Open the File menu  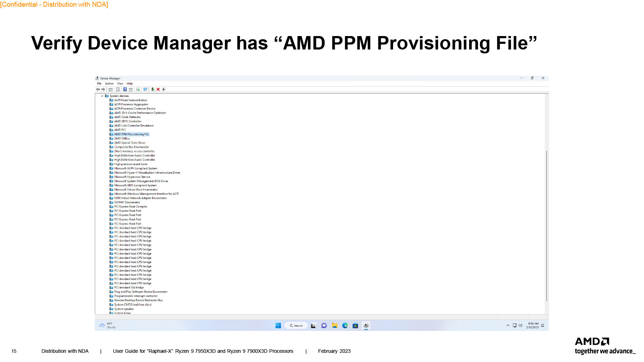99,84
